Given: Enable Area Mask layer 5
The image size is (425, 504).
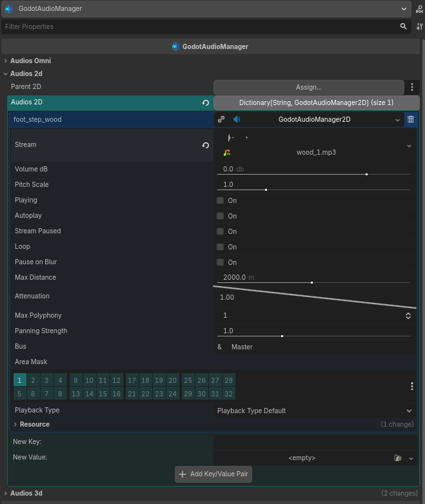Looking at the screenshot, I should (x=19, y=394).
